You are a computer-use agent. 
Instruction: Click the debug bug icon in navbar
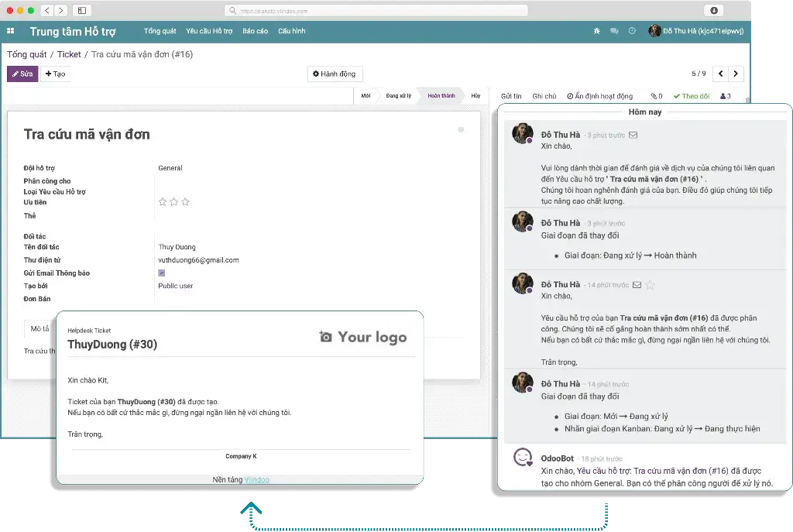596,31
